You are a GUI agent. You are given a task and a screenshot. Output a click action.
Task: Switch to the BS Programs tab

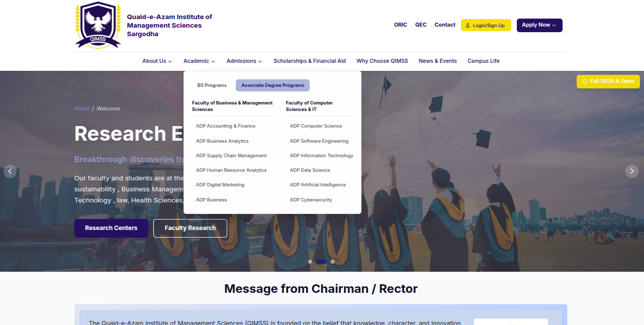click(x=212, y=85)
